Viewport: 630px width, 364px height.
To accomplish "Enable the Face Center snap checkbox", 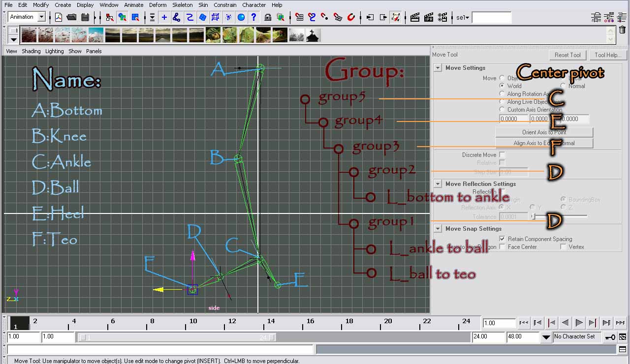I will 502,246.
